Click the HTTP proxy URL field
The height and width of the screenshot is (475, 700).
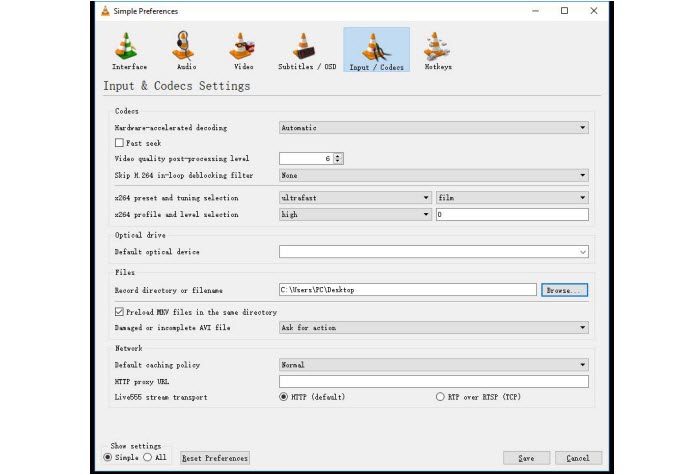pos(433,382)
